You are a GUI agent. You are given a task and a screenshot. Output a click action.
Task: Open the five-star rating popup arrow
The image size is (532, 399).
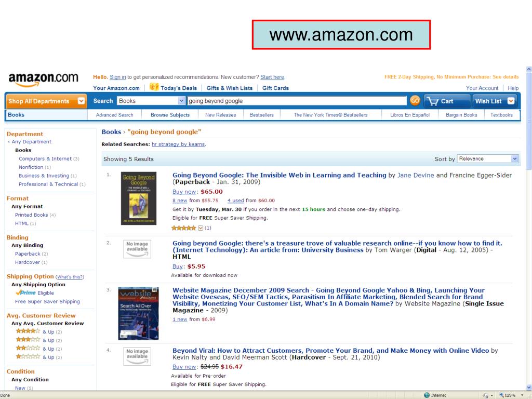[201, 228]
